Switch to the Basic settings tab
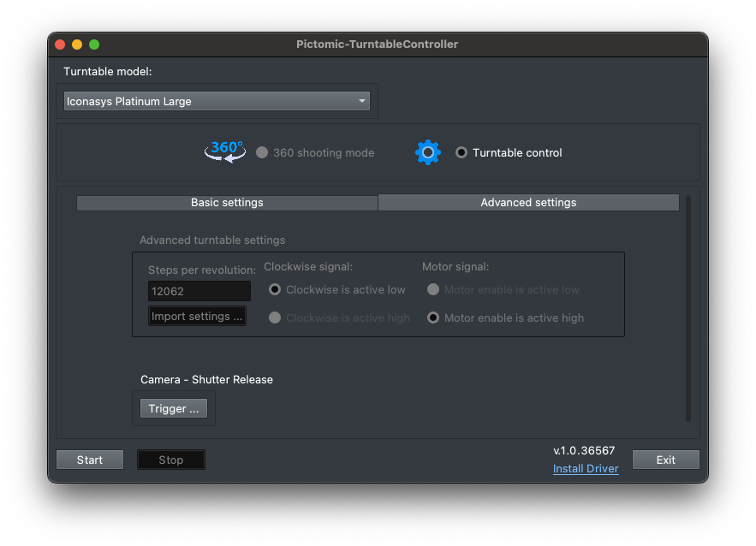Screen dimensions: 756x546 [227, 203]
